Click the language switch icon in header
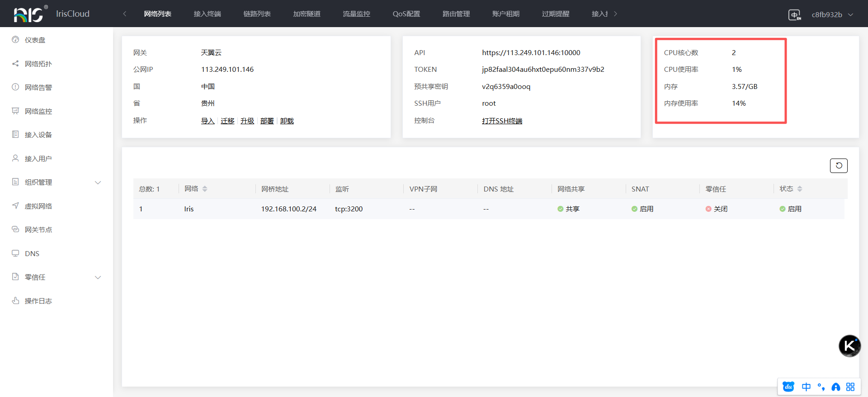This screenshot has height=397, width=868. pyautogui.click(x=794, y=14)
